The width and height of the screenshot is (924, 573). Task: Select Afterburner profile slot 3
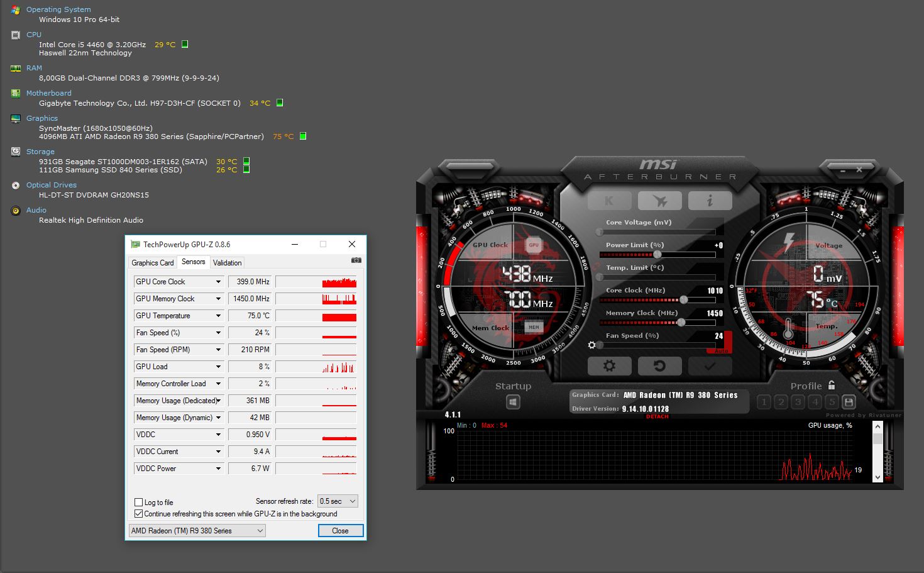point(798,402)
